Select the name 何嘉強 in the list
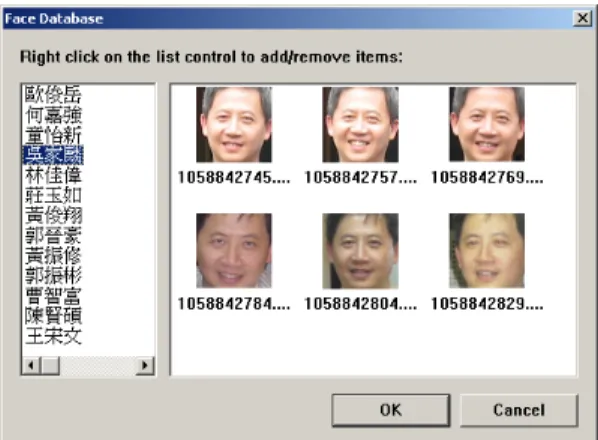 (53, 114)
